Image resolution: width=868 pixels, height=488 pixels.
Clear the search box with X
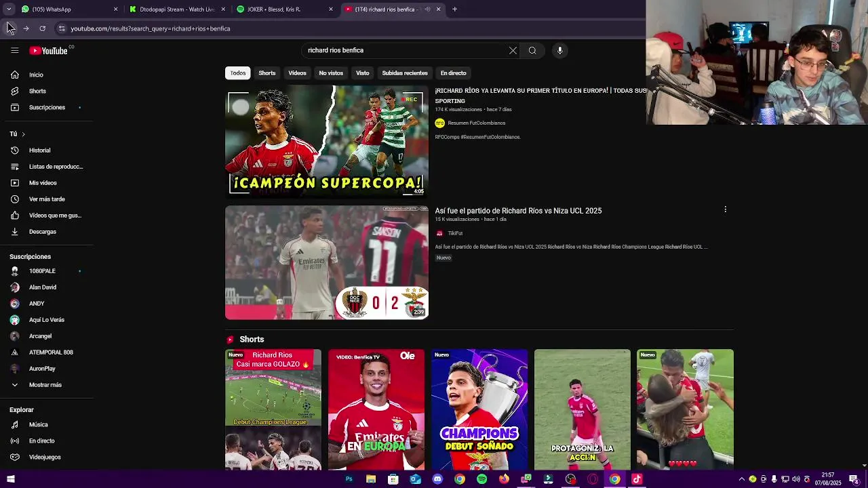[x=513, y=50]
